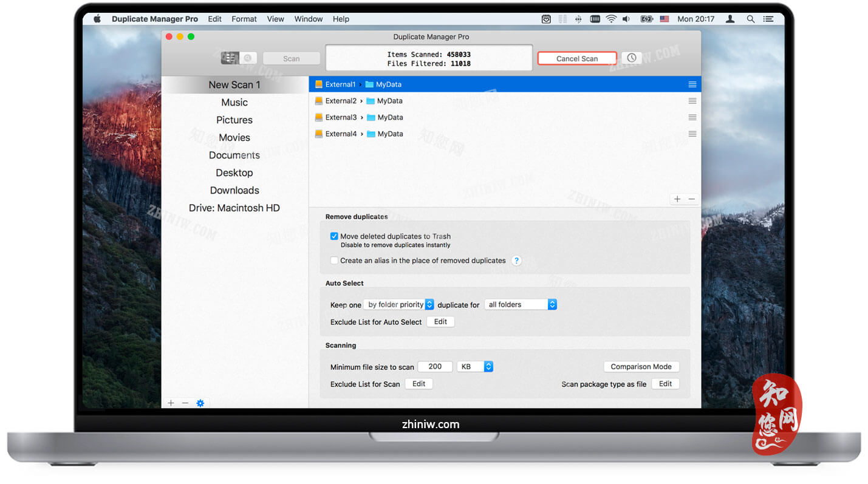
Task: Select the New Scan 1 sidebar item
Action: [234, 85]
